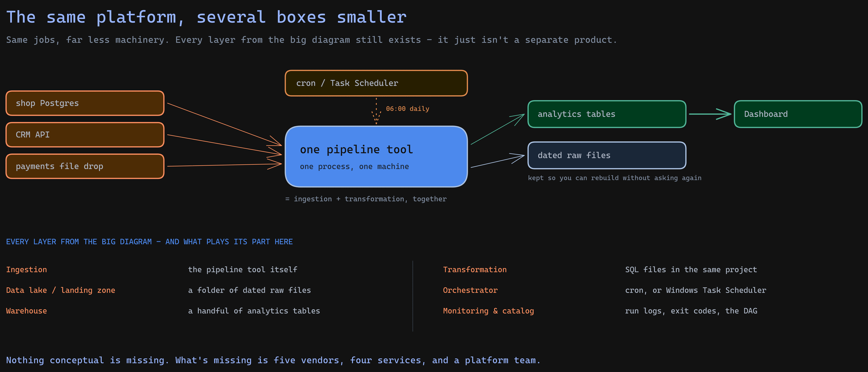Screen dimensions: 868x372
Task: Click the 'payments file drop' box
Action: (x=85, y=166)
